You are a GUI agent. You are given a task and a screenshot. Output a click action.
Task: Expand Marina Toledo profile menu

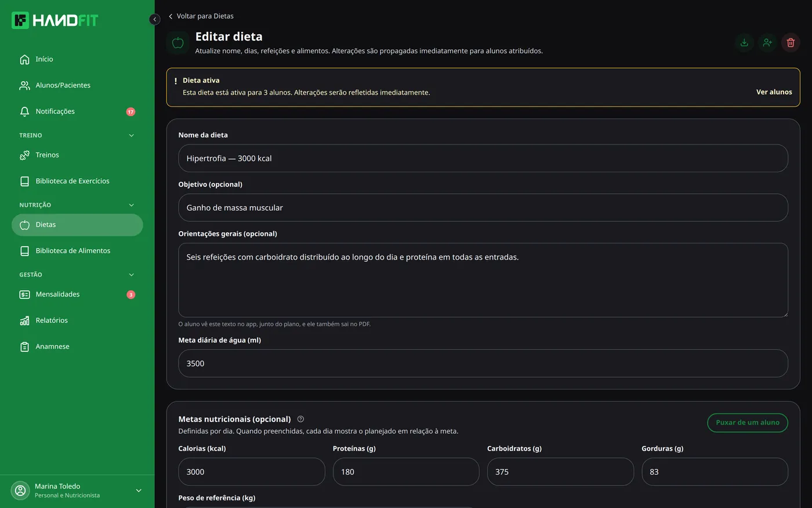click(x=139, y=491)
